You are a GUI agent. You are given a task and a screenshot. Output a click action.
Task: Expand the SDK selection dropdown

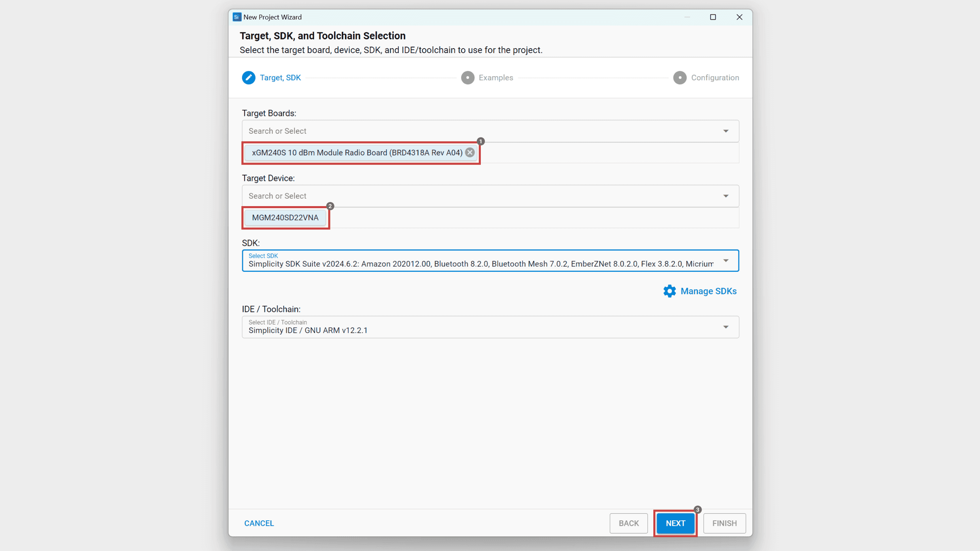726,261
